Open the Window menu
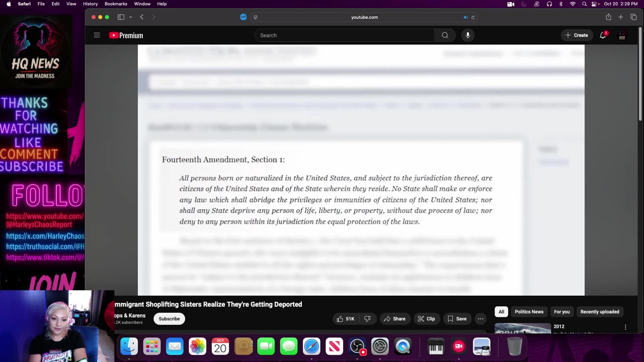 tap(142, 4)
